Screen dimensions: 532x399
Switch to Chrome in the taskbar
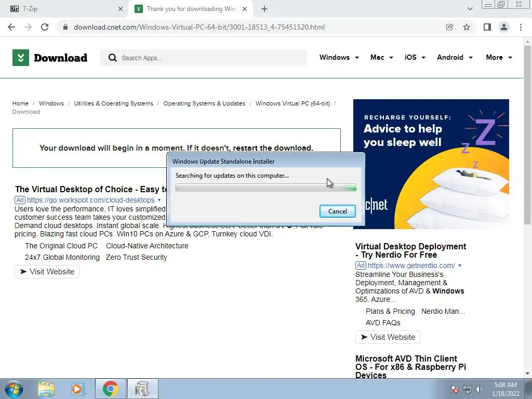[x=110, y=389]
